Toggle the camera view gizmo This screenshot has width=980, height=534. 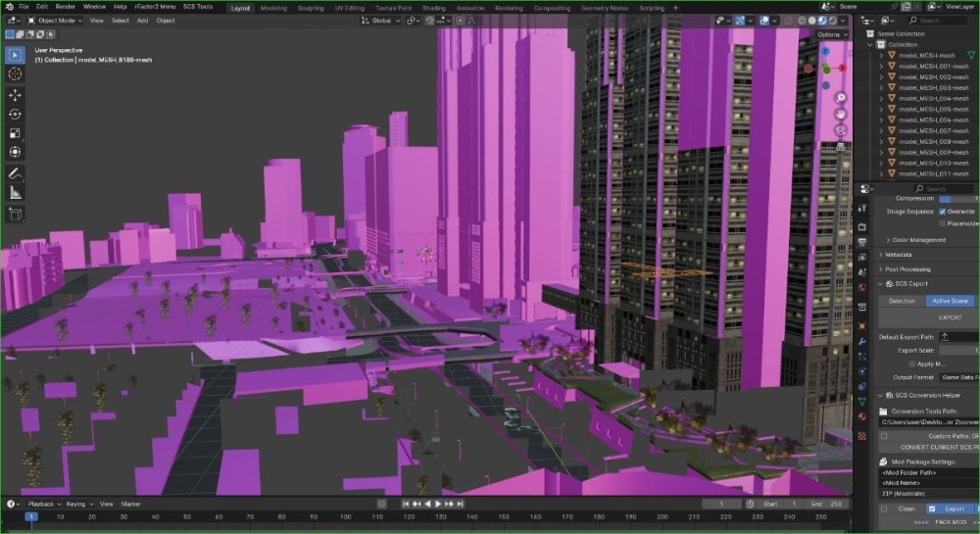841,130
